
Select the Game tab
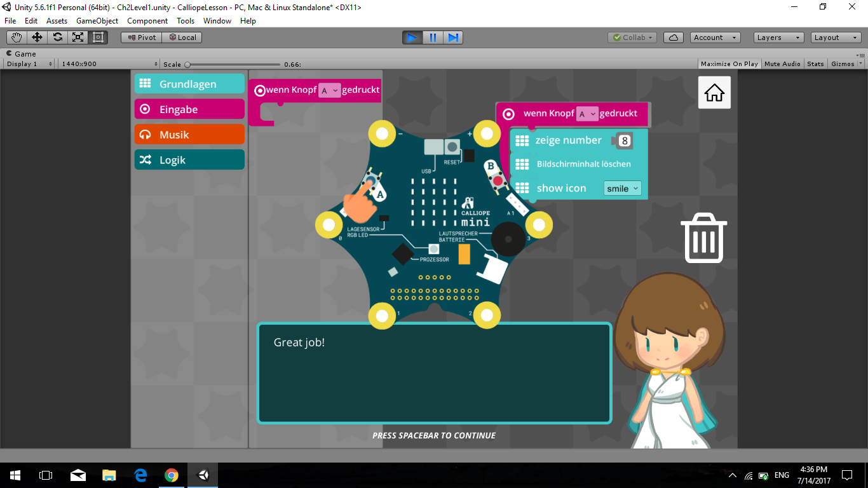[22, 54]
